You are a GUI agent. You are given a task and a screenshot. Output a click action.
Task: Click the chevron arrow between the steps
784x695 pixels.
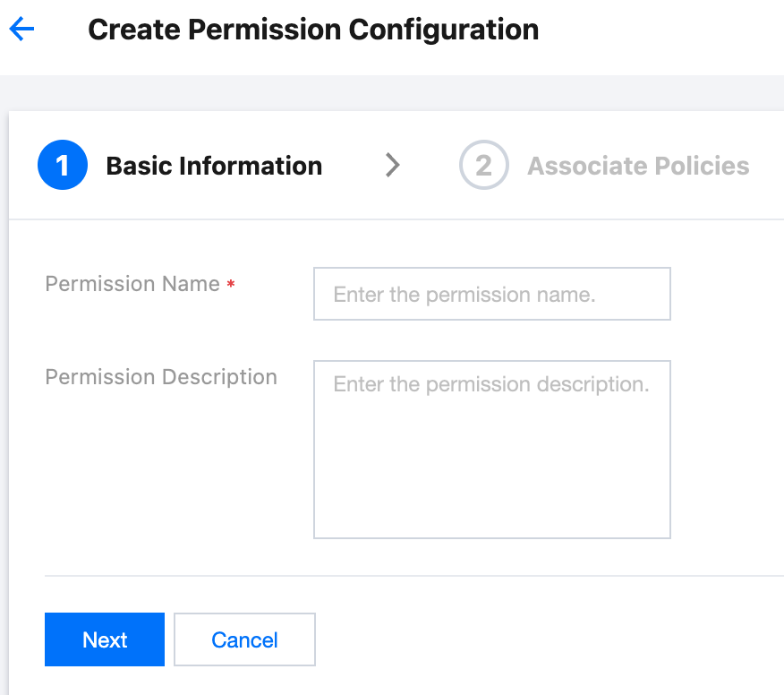pos(392,165)
